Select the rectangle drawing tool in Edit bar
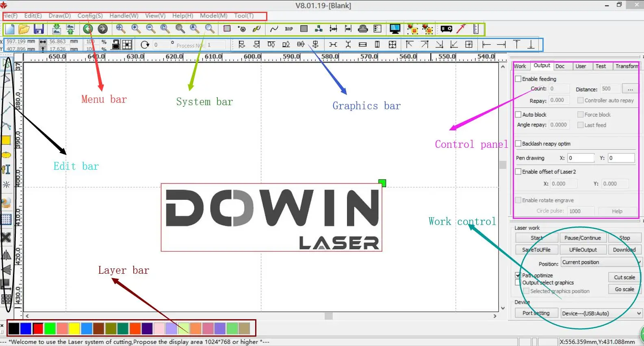644x346 pixels. point(6,140)
